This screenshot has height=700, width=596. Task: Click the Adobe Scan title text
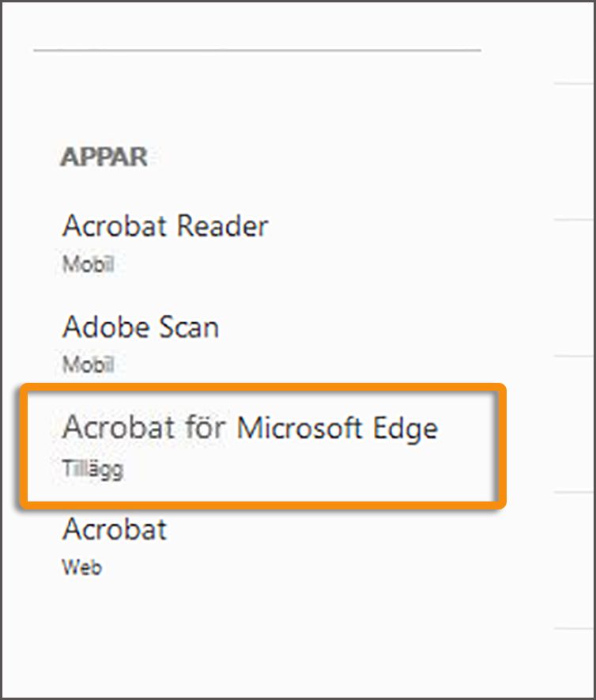pos(141,327)
